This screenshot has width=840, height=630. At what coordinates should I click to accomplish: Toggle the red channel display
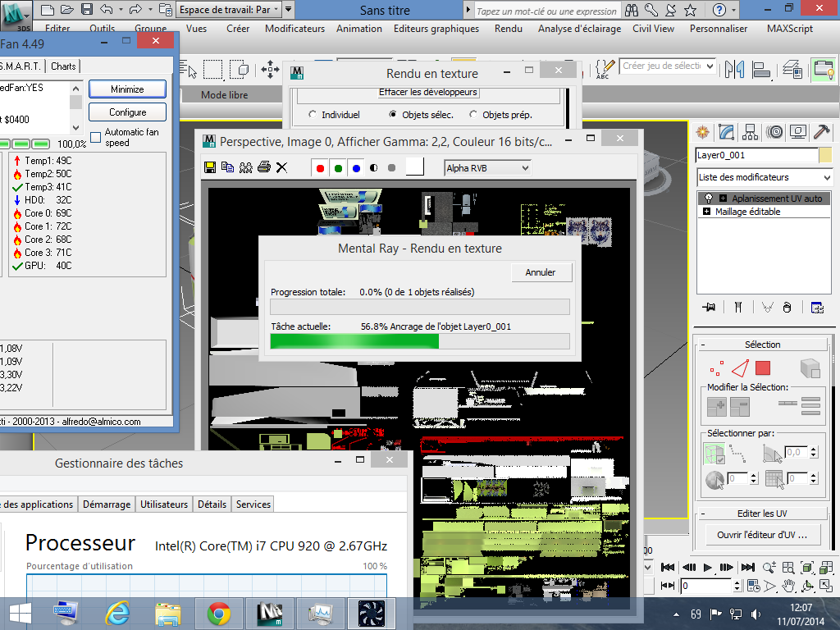pos(321,168)
